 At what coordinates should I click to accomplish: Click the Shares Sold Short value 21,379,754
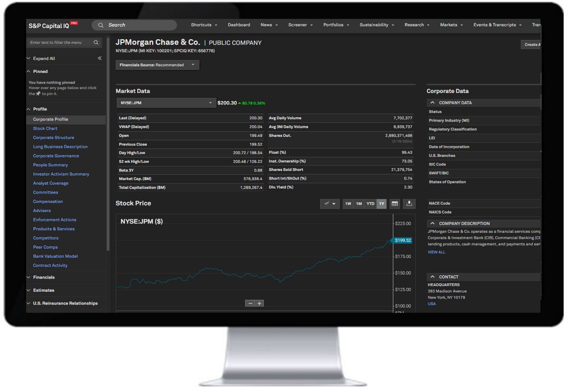402,170
